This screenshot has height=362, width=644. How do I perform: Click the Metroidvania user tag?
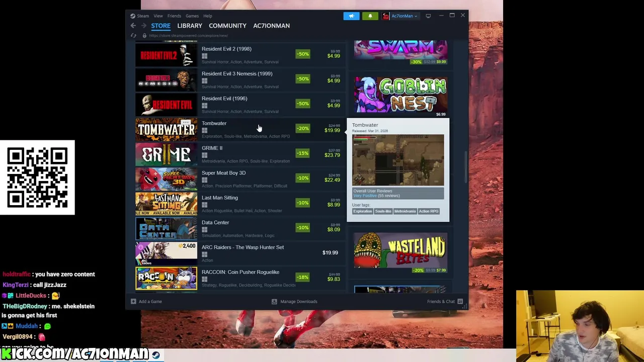click(x=405, y=211)
